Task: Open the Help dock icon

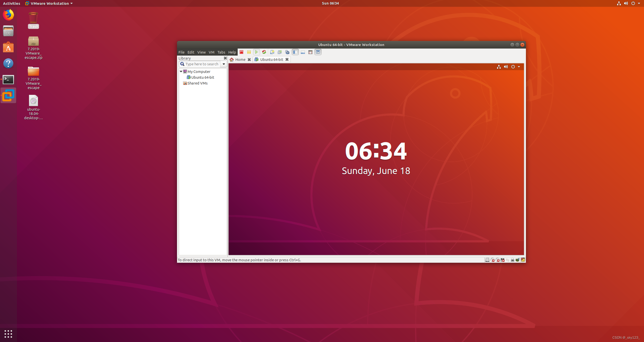Action: tap(8, 63)
